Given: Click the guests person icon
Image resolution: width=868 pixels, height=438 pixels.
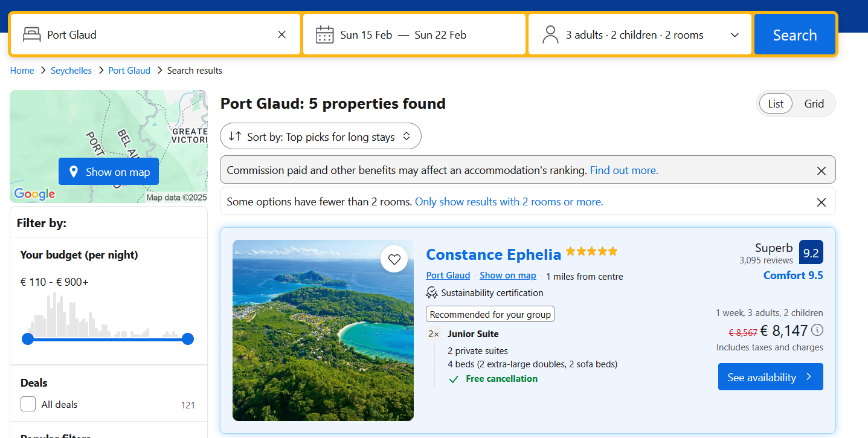Looking at the screenshot, I should coord(550,34).
